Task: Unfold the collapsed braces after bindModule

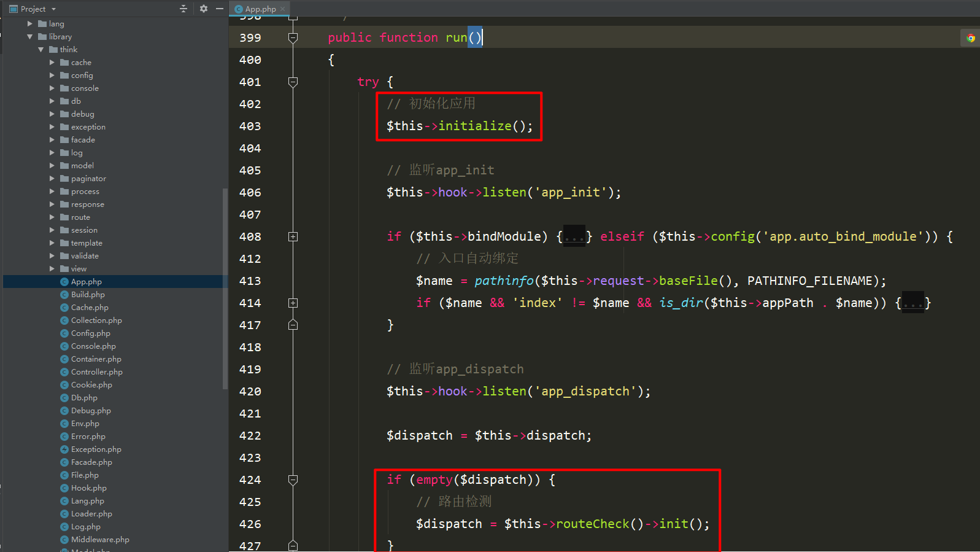Action: 574,237
